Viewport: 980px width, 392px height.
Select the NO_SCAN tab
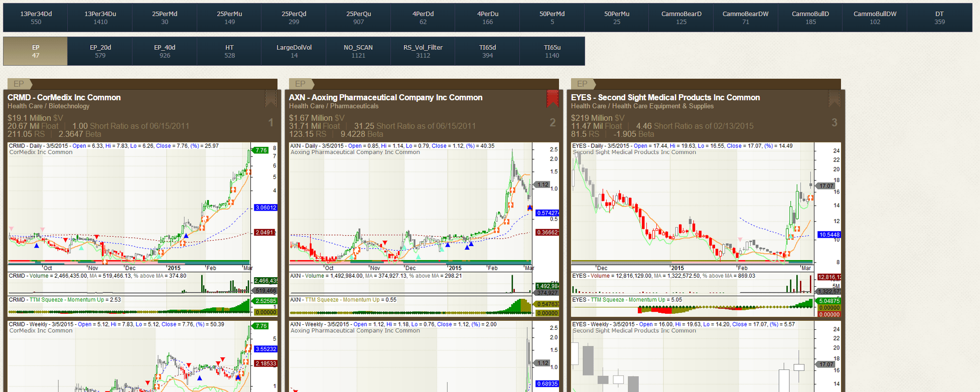358,51
